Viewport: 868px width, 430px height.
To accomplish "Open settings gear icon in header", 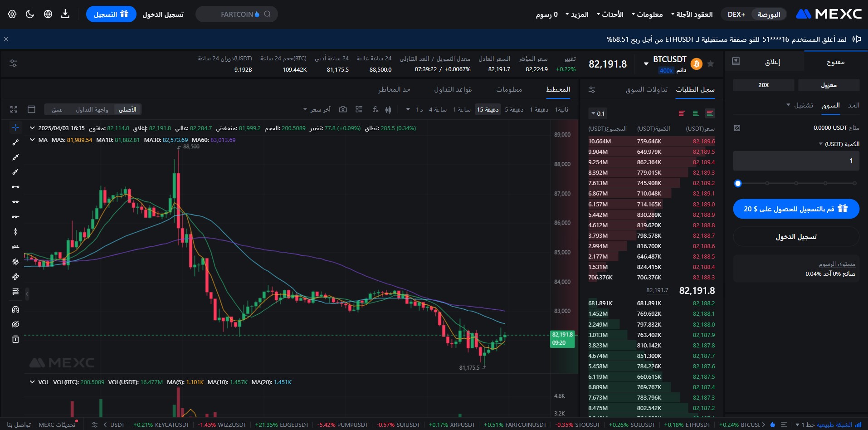I will [12, 14].
